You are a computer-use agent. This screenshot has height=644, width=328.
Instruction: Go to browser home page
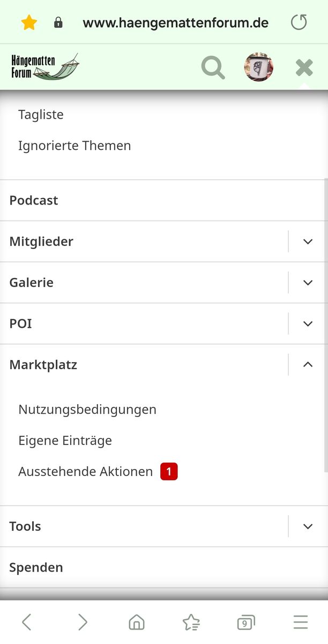[x=137, y=622]
